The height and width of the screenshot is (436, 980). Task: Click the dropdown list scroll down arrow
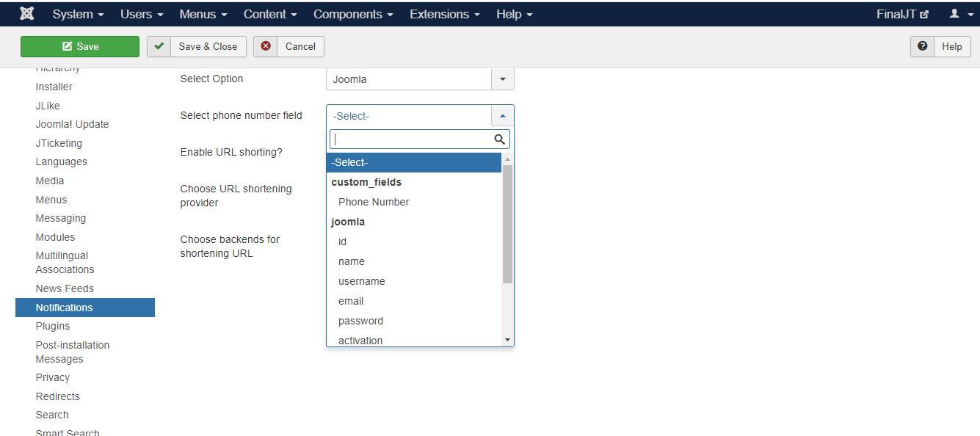point(507,340)
